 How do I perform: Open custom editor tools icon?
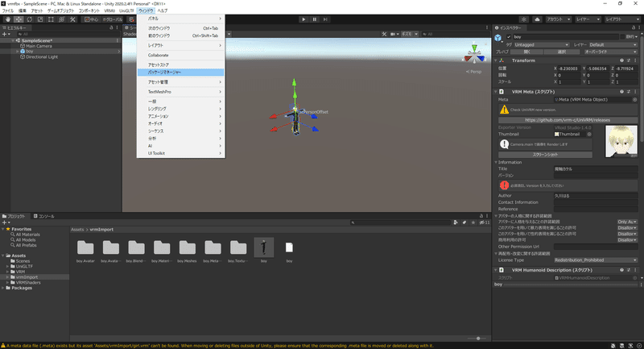(72, 19)
